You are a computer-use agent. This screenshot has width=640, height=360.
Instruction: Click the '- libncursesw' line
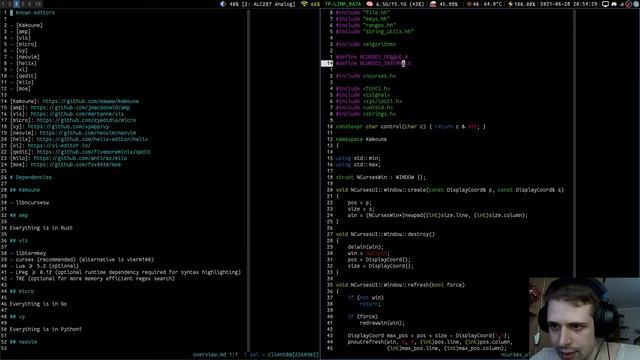point(29,202)
